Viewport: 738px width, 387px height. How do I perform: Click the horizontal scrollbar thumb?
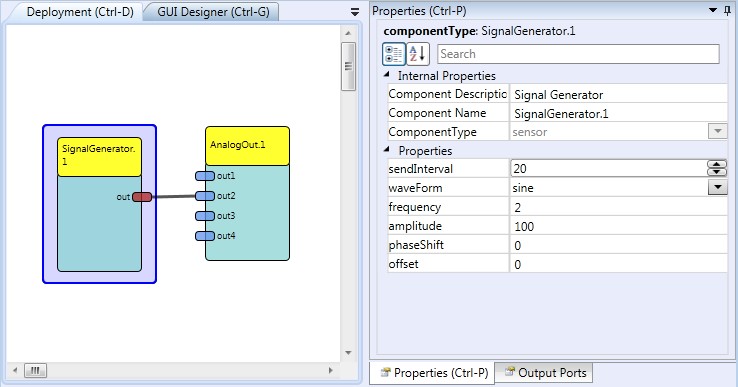pos(35,371)
